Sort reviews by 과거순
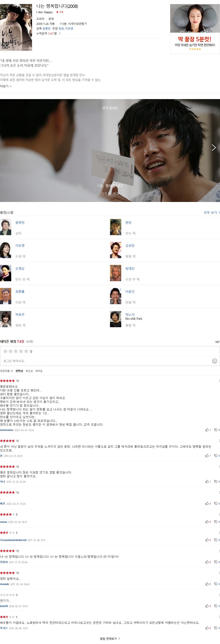The image size is (220, 644). click(39, 371)
